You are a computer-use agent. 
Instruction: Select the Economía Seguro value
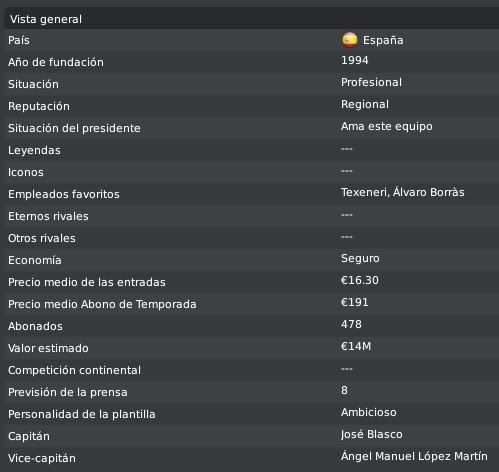pos(360,258)
